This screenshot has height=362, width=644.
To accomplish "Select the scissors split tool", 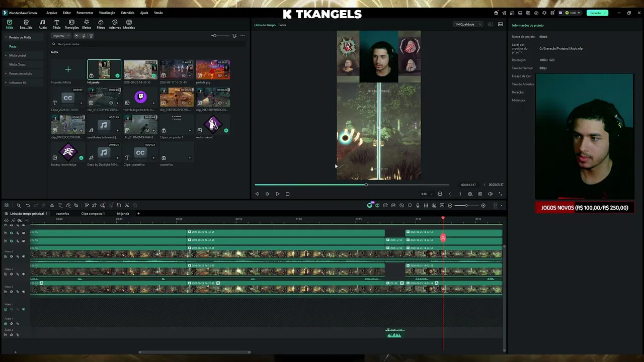I will point(52,205).
